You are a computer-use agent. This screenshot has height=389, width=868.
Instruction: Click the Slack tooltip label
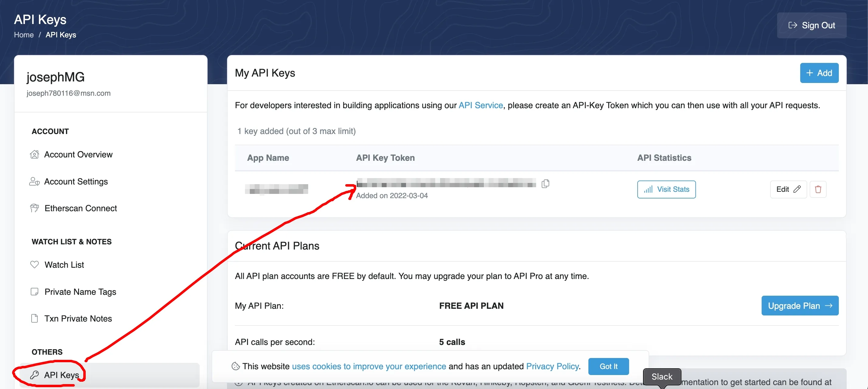coord(662,377)
